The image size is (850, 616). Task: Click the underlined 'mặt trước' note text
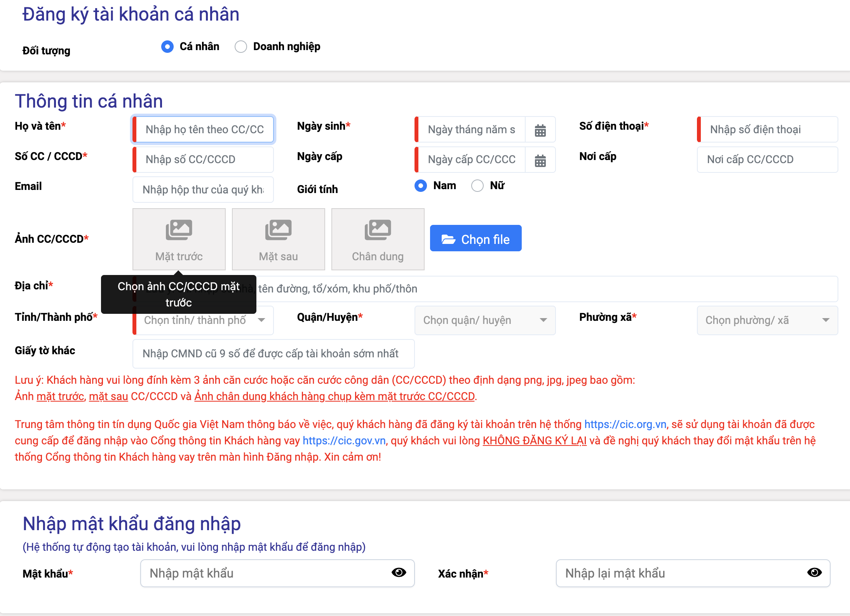[x=60, y=397]
